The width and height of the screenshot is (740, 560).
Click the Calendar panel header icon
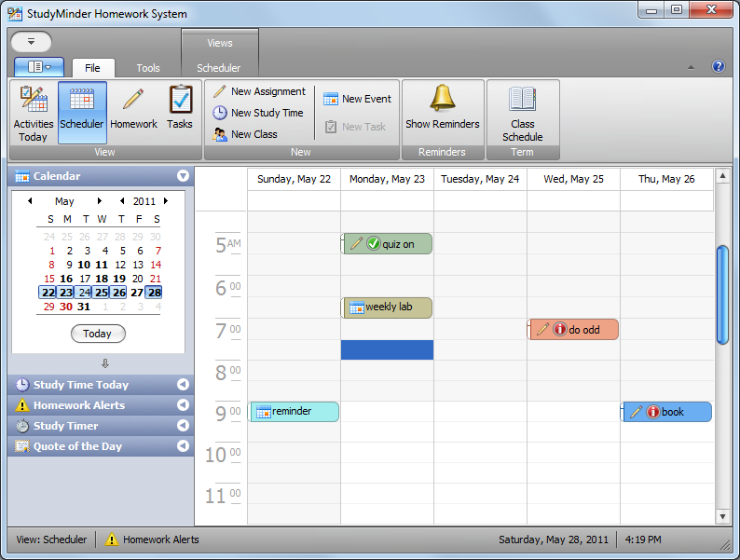(x=22, y=176)
